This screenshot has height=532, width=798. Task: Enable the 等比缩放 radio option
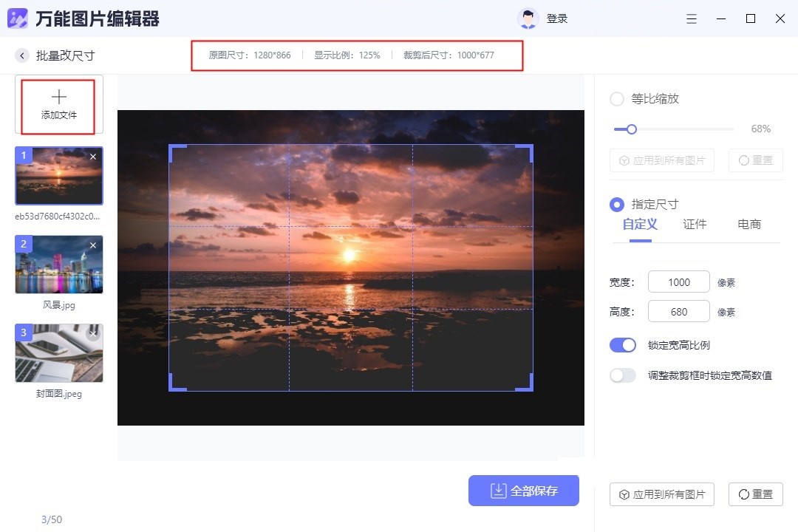point(616,98)
